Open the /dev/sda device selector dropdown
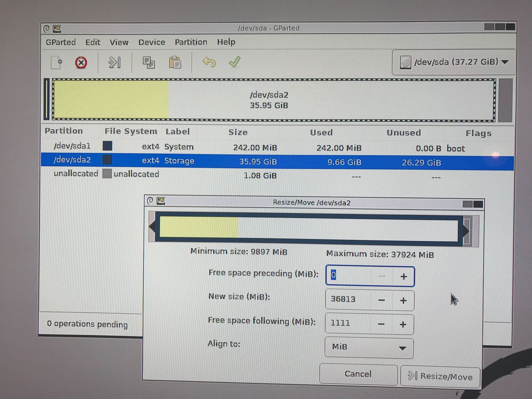Screen dimensions: 532x399 click(x=454, y=62)
